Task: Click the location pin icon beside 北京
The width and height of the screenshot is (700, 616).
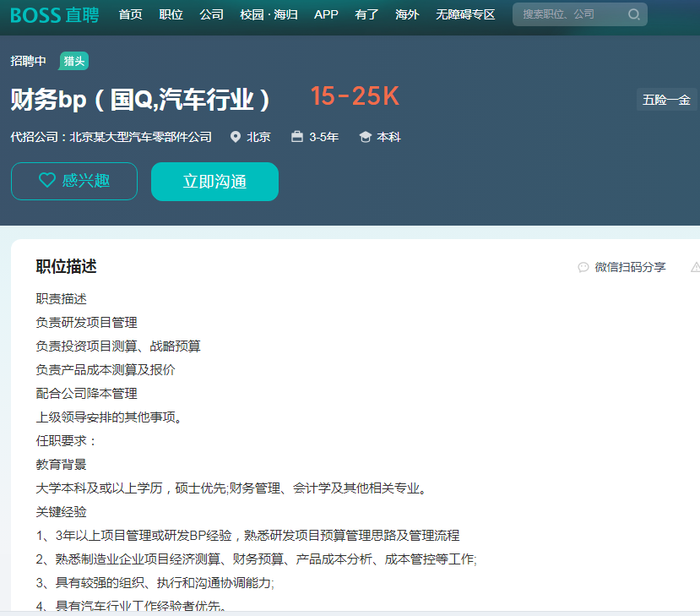Action: (236, 137)
